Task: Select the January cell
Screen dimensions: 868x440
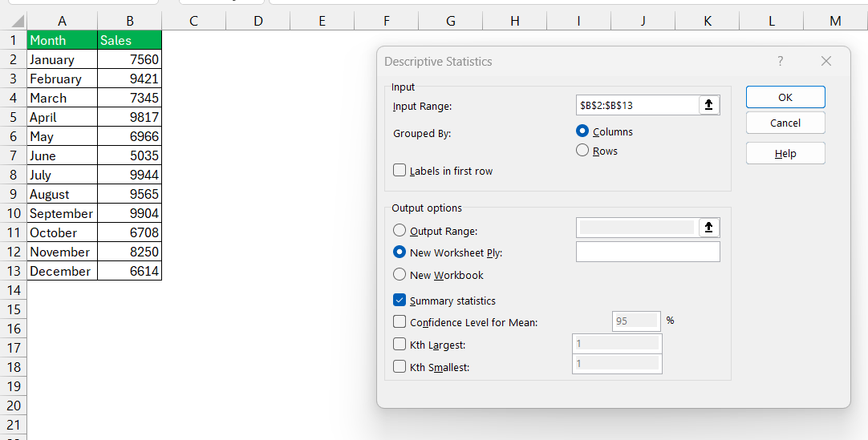Action: click(x=62, y=59)
